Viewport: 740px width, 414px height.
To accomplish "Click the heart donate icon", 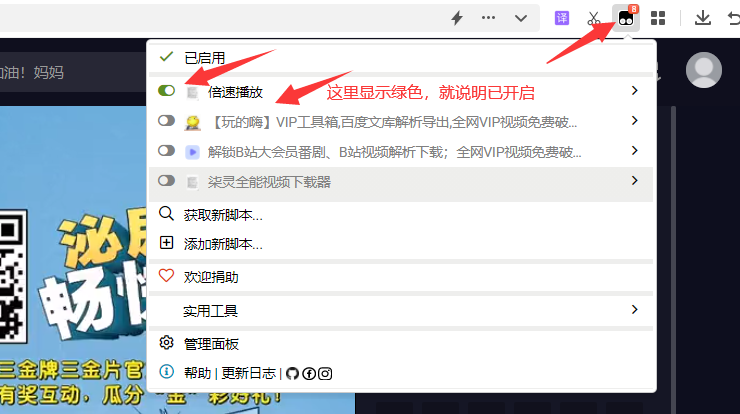I will (166, 275).
